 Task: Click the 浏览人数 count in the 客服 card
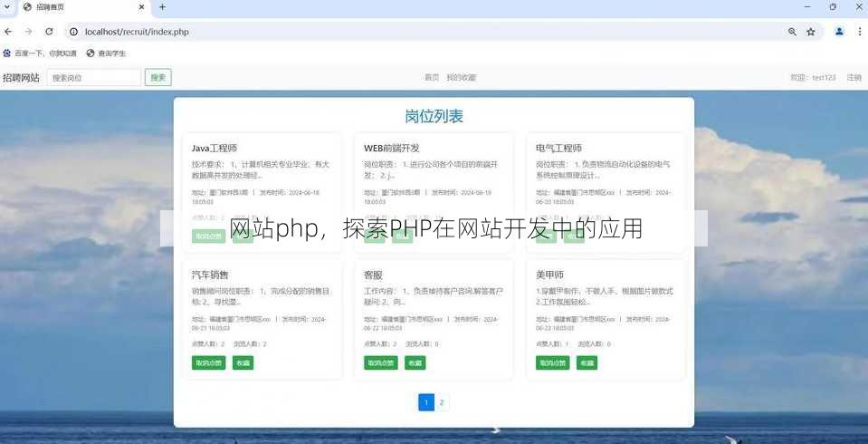pos(422,344)
